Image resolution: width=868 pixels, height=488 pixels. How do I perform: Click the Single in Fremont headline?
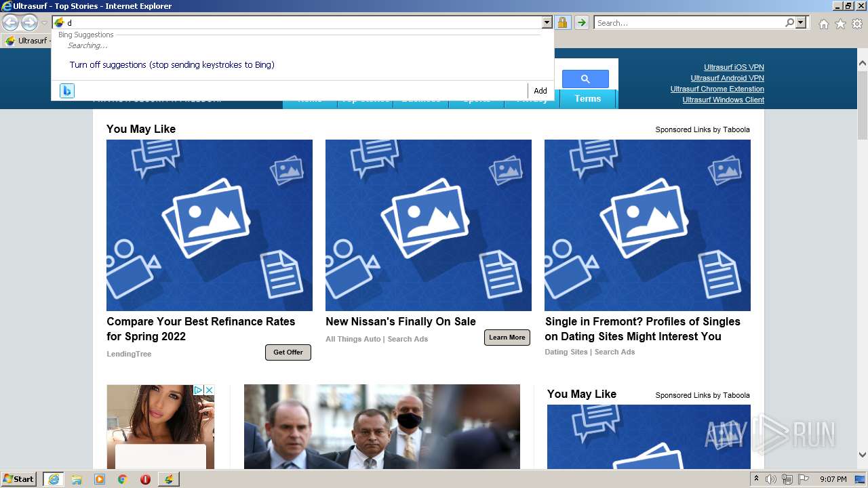click(642, 329)
